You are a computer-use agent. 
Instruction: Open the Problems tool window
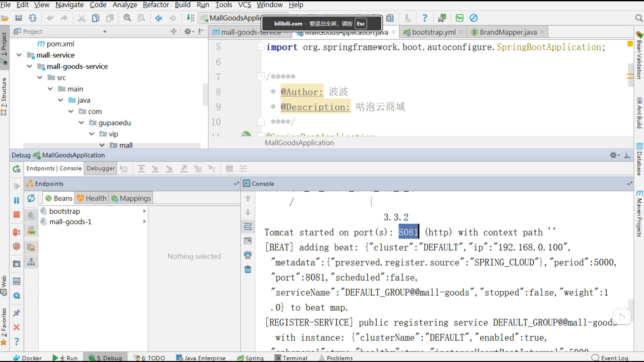click(x=336, y=358)
